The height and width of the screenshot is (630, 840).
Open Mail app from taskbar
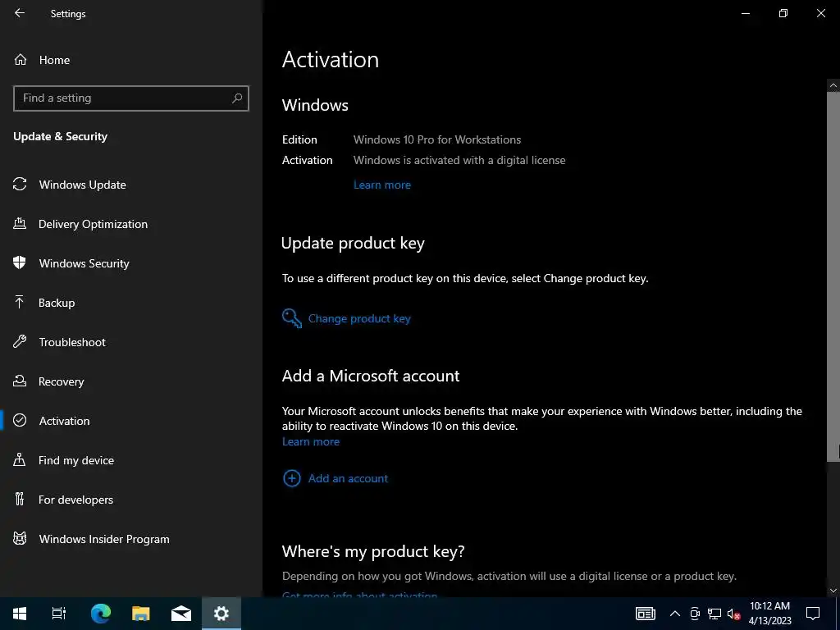[181, 614]
